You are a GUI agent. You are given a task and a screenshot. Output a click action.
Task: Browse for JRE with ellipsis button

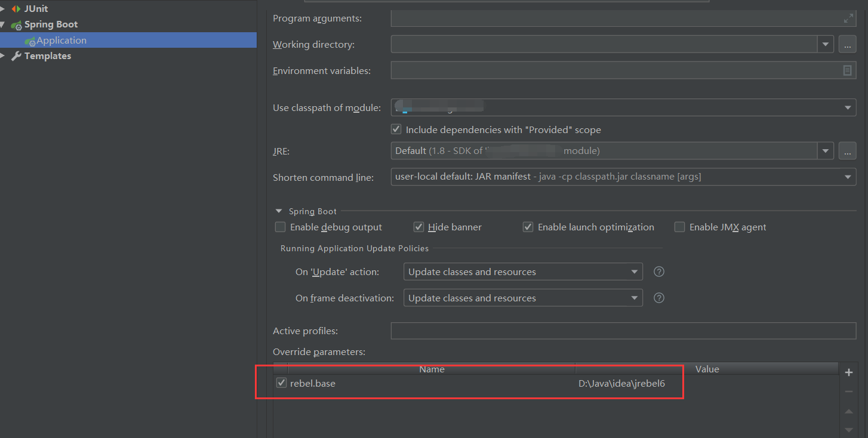(x=847, y=151)
